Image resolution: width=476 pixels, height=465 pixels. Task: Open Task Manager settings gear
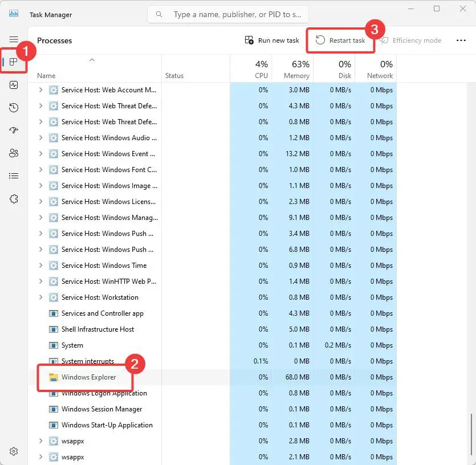point(14,451)
